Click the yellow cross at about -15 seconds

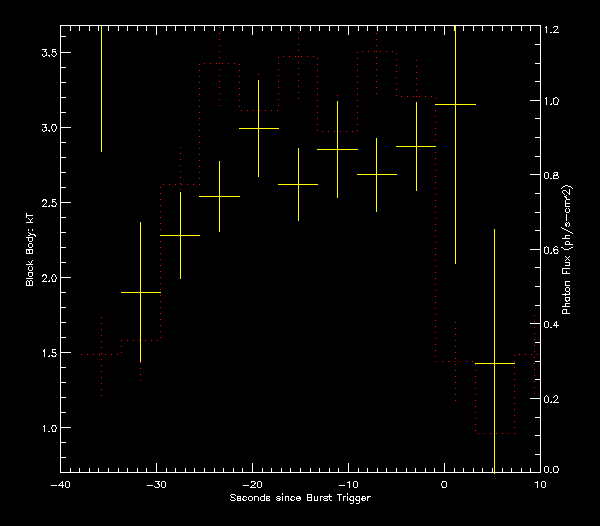click(x=298, y=185)
